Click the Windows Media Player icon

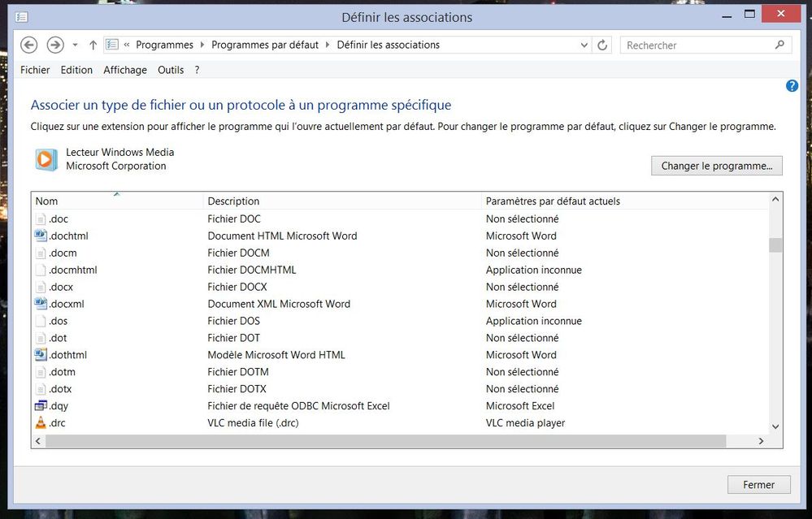(46, 159)
